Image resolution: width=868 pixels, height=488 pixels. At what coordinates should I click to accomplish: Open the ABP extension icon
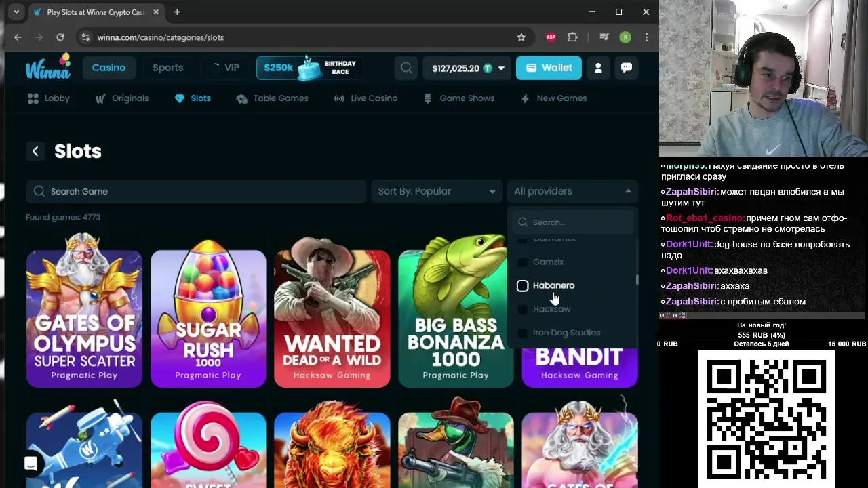point(551,37)
